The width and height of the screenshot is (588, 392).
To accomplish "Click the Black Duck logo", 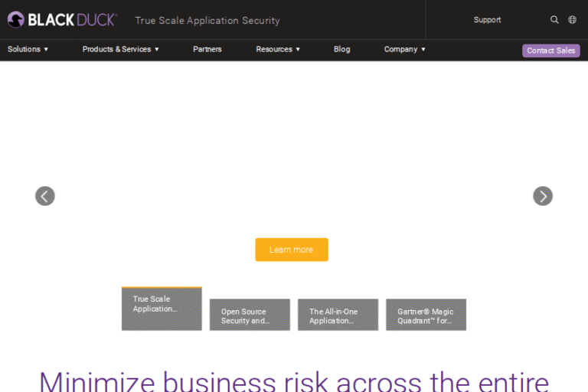I will (61, 20).
